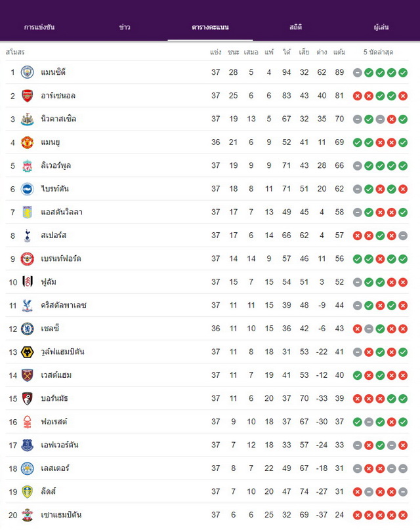Viewport: 420px width, 530px height.
Task: Go to the ผู้เล่น tab
Action: pyautogui.click(x=381, y=27)
